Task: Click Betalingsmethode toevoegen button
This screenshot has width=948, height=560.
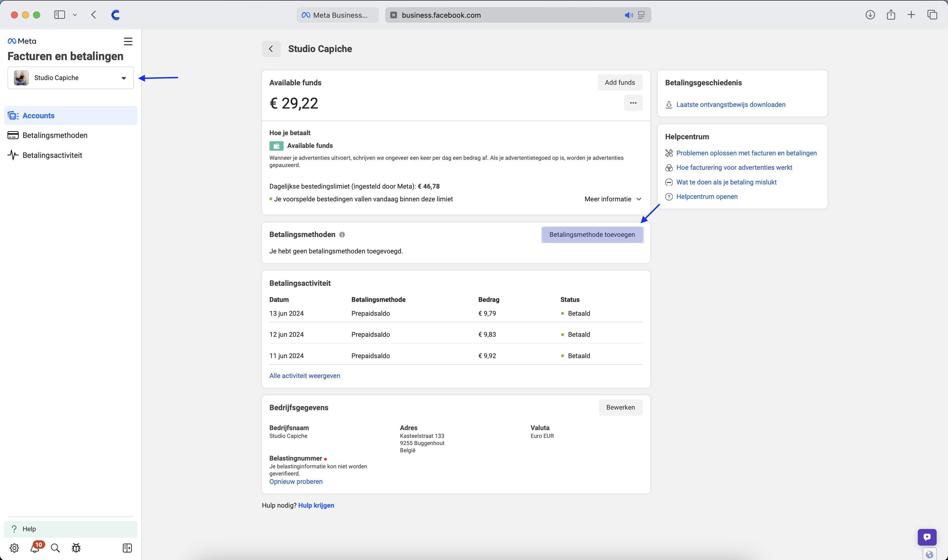Action: coord(592,235)
